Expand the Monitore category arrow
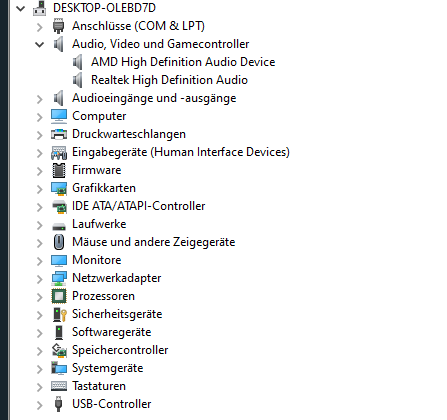447x420 pixels. coord(40,261)
